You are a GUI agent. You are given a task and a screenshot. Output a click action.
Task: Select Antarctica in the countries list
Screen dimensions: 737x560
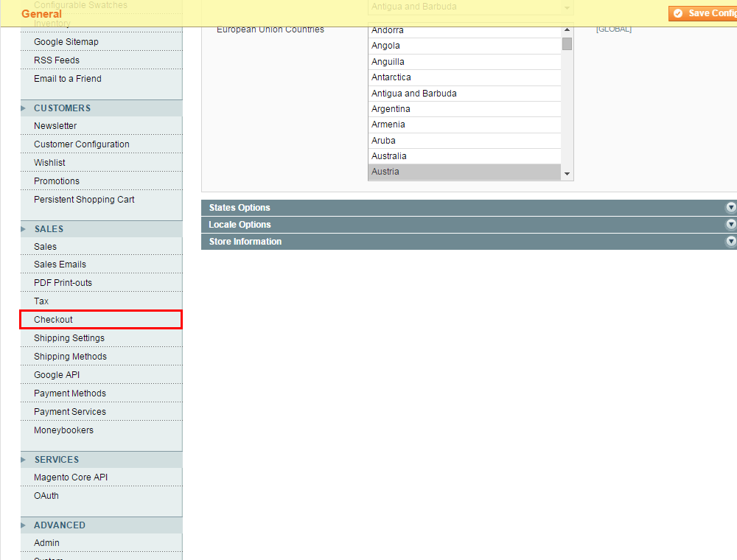click(x=464, y=77)
